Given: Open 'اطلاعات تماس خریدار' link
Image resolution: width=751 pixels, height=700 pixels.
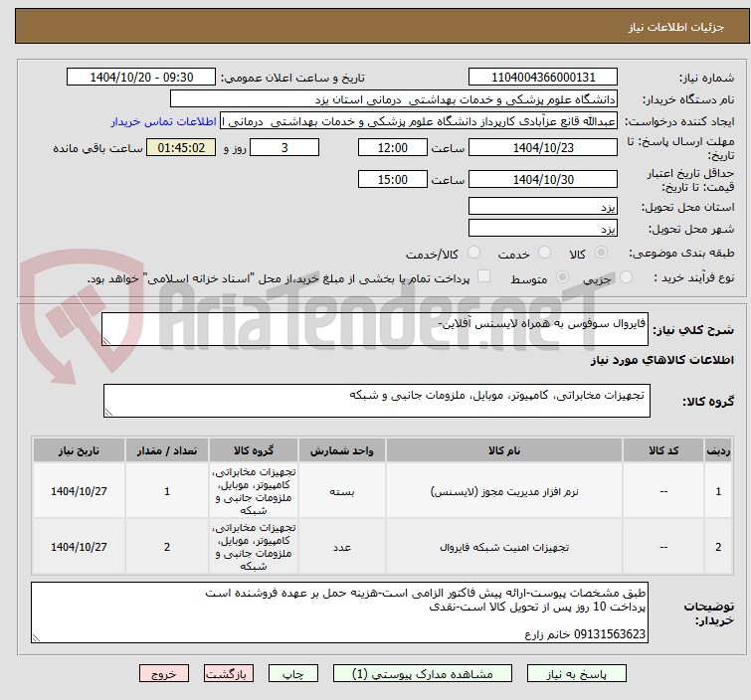Looking at the screenshot, I should pyautogui.click(x=164, y=121).
